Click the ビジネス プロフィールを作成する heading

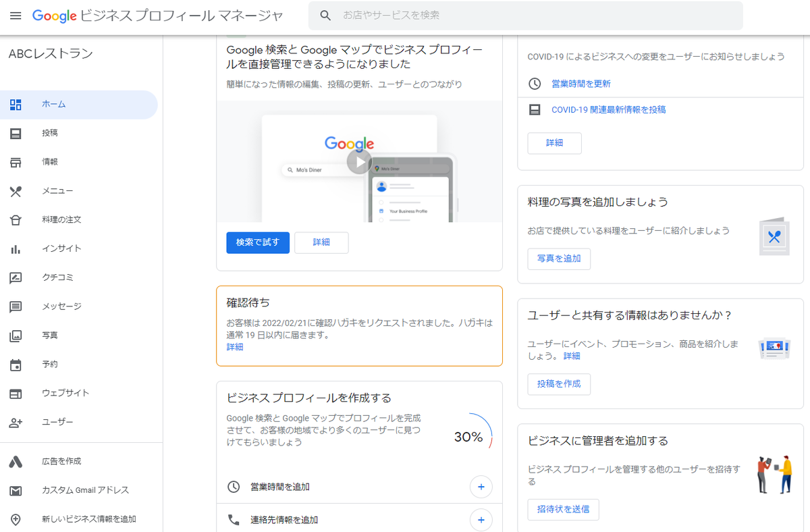point(309,398)
